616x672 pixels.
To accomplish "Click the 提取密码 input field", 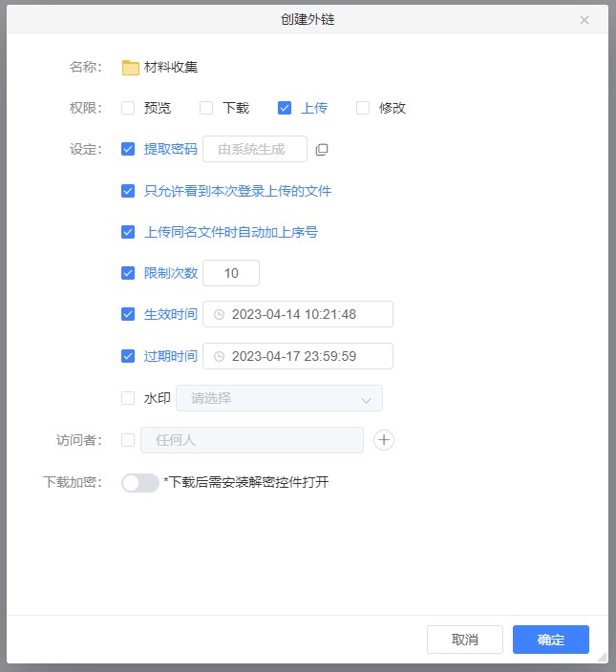I will click(x=255, y=149).
